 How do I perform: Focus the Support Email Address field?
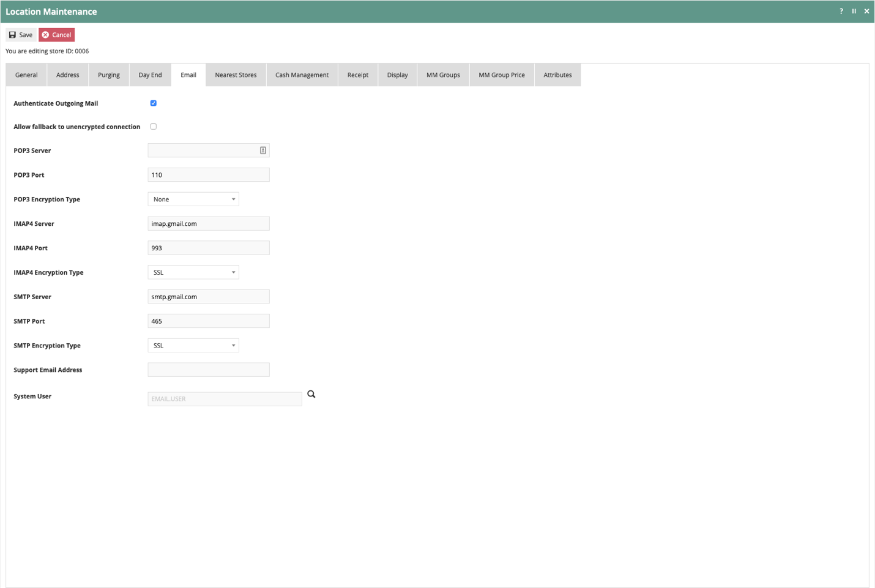click(x=209, y=370)
